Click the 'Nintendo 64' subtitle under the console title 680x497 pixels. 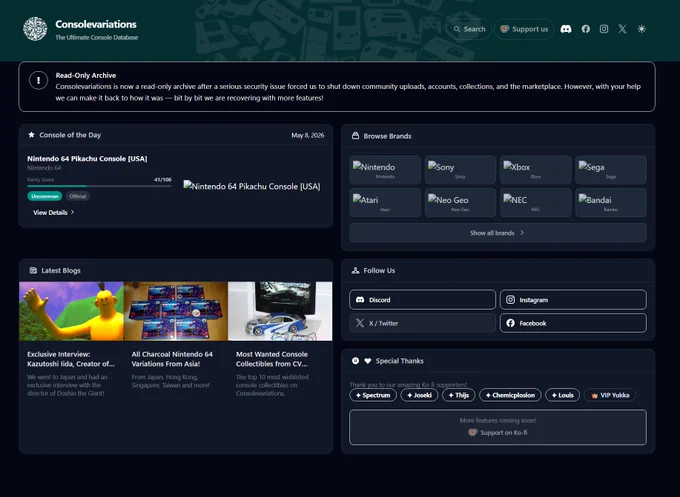pyautogui.click(x=44, y=168)
